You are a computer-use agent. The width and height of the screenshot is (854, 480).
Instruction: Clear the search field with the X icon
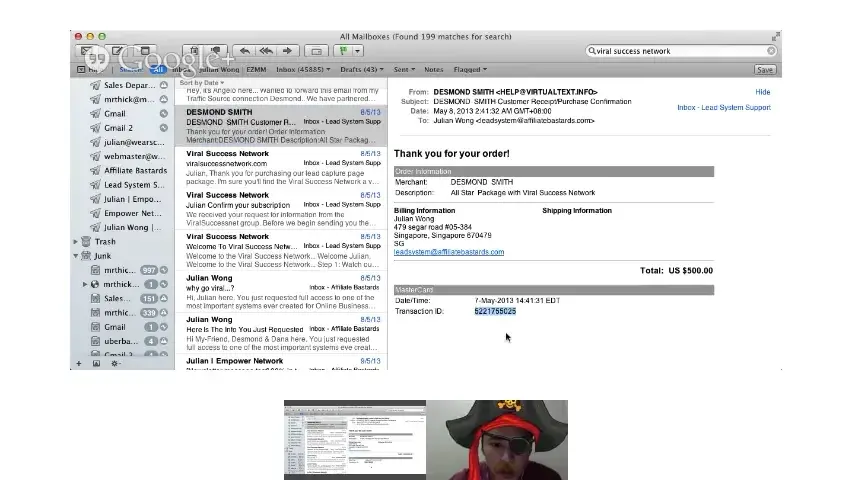[771, 51]
